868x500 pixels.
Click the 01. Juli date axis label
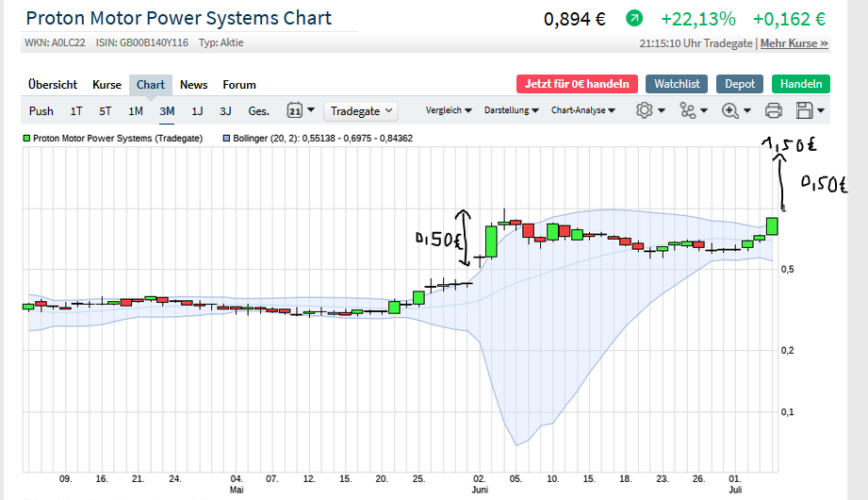[x=735, y=483]
